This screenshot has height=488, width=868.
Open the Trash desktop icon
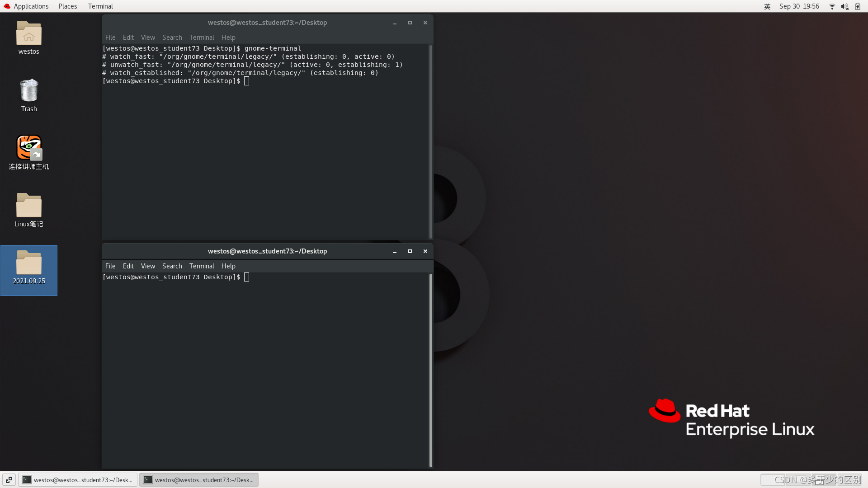28,91
